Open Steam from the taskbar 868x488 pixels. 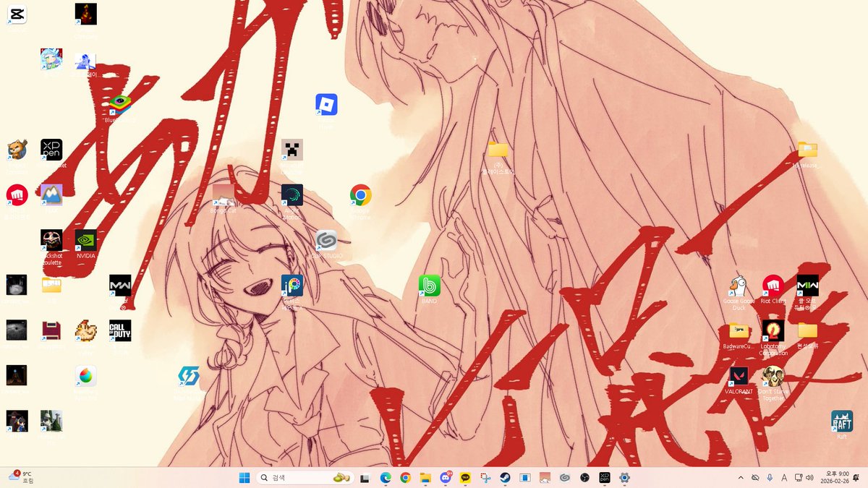(x=505, y=477)
